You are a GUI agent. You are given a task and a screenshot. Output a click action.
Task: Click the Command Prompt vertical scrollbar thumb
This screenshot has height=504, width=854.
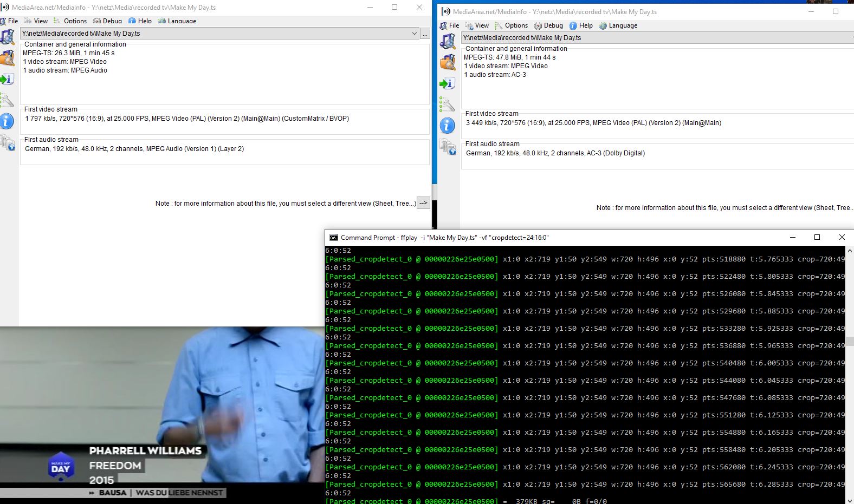point(849,341)
